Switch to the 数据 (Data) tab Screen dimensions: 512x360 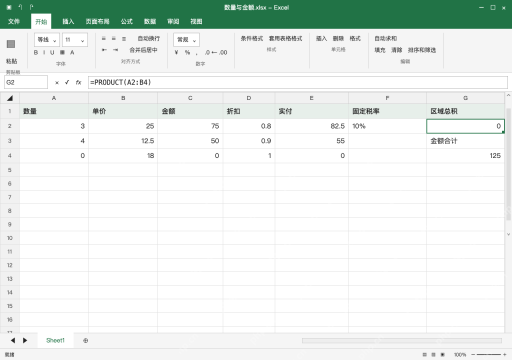150,21
